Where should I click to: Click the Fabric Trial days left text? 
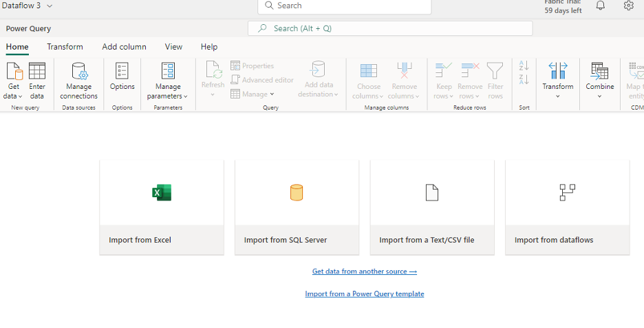pos(563,7)
